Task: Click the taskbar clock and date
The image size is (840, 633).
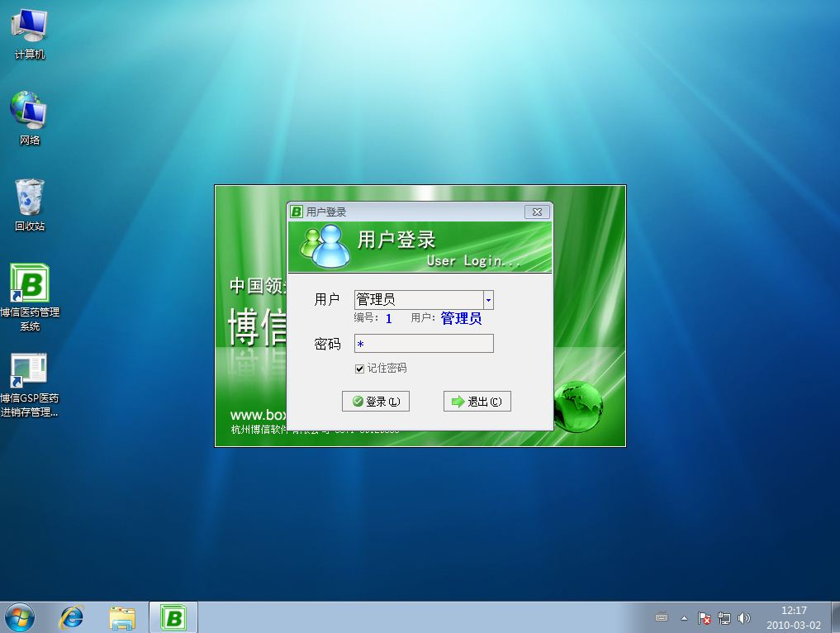Action: tap(793, 617)
